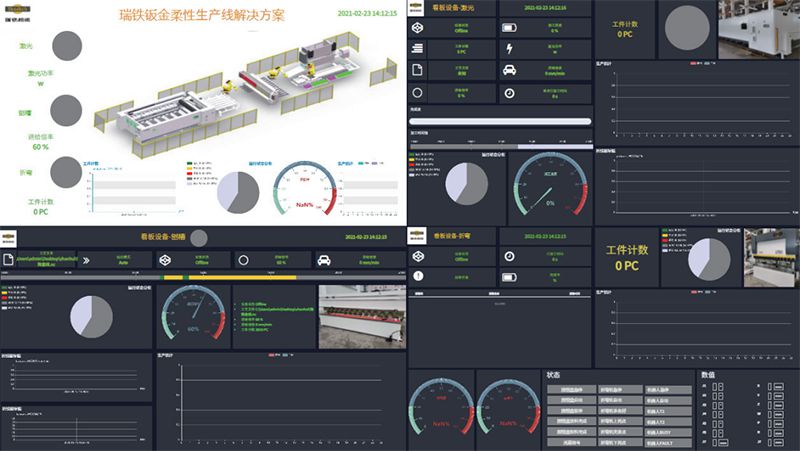Click the car feed speed icon in laser panel

(x=510, y=70)
